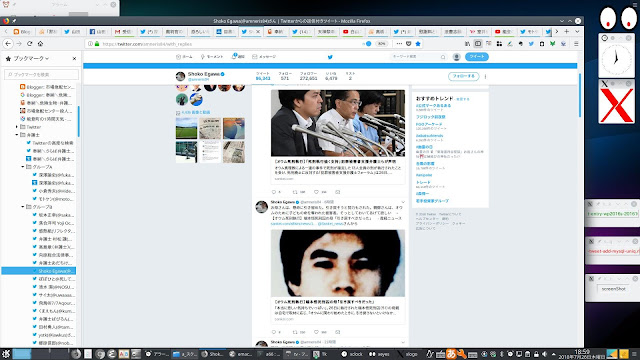Open the page actions three-dot menu
640x360 pixels.
pos(399,44)
